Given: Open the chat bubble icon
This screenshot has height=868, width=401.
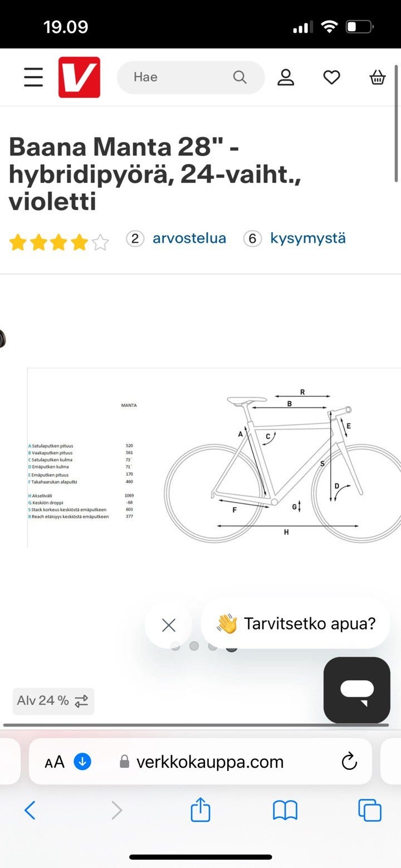Looking at the screenshot, I should pos(356,691).
